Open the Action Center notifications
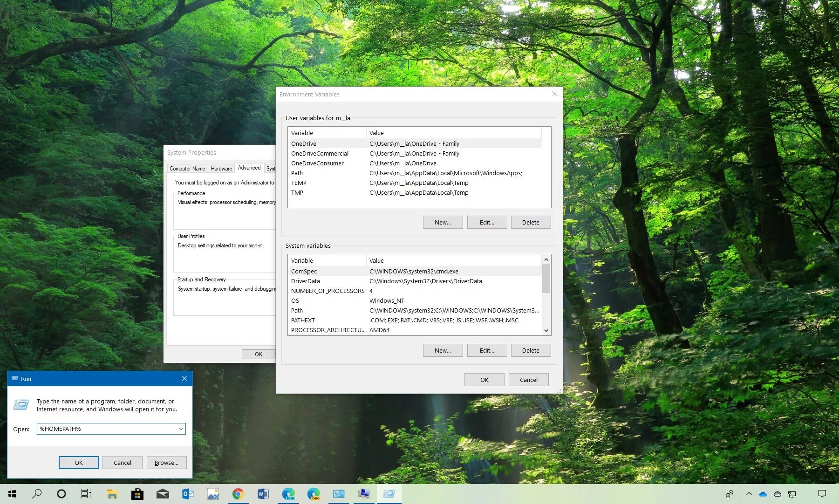The width and height of the screenshot is (839, 504). (822, 494)
